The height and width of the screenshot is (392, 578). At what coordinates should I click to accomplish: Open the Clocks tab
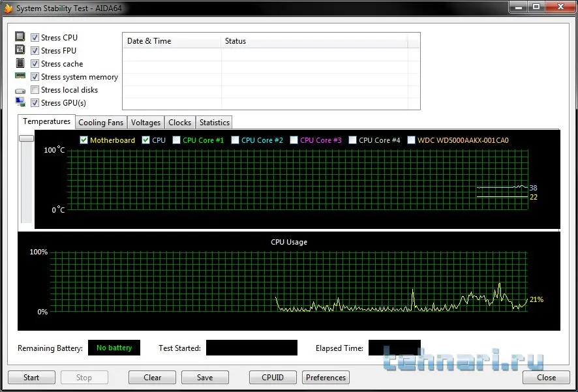click(x=179, y=123)
